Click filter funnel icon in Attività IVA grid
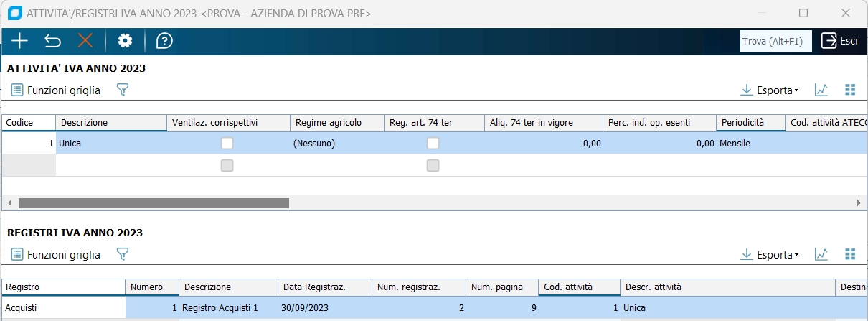The width and height of the screenshot is (868, 321). (x=123, y=90)
